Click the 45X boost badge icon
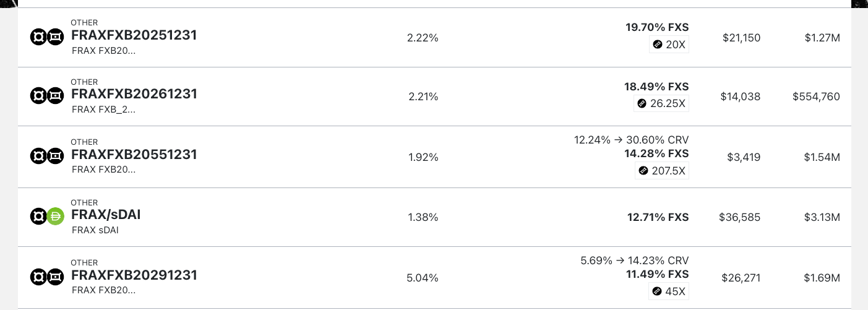 click(658, 291)
